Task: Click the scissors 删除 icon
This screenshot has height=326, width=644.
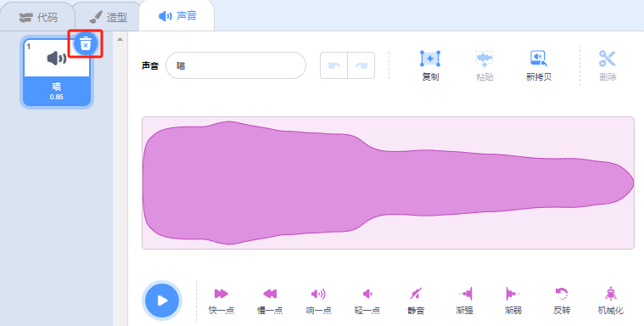Action: click(x=608, y=59)
